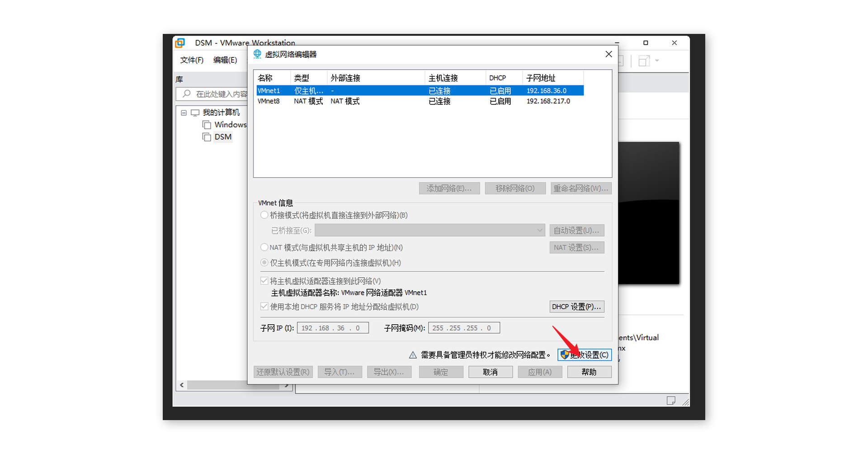Close the Virtual Network Editor dialog
The height and width of the screenshot is (454, 868).
pos(609,54)
